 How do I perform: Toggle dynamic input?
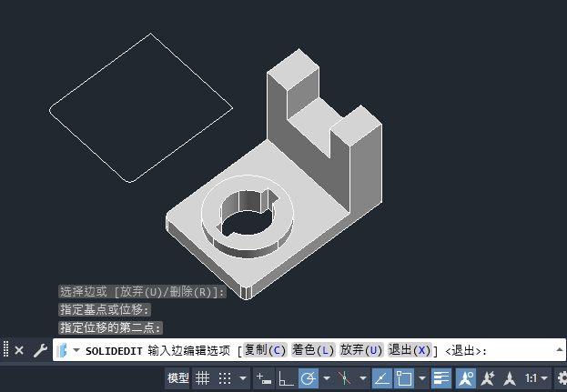tap(264, 378)
